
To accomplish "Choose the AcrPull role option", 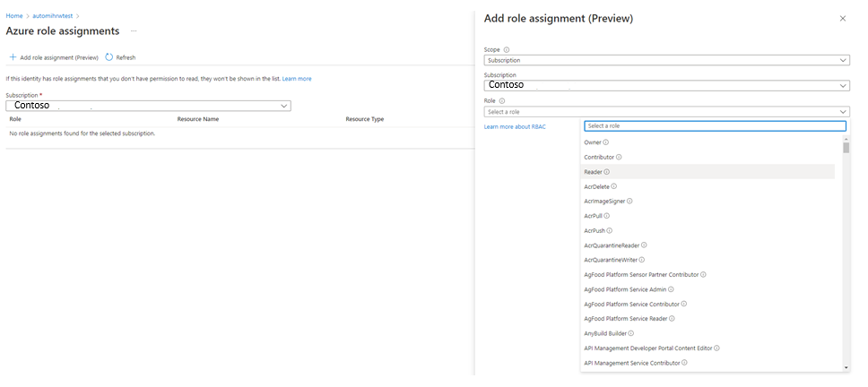I will click(x=593, y=216).
